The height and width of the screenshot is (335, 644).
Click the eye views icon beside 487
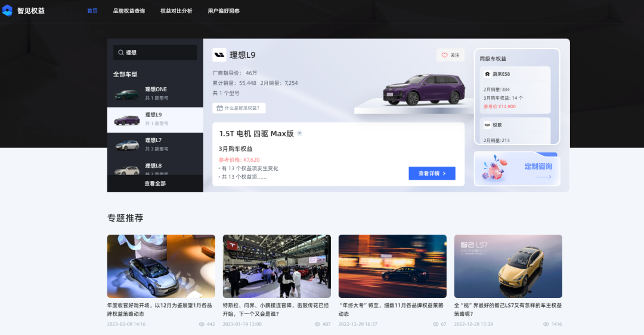click(317, 324)
